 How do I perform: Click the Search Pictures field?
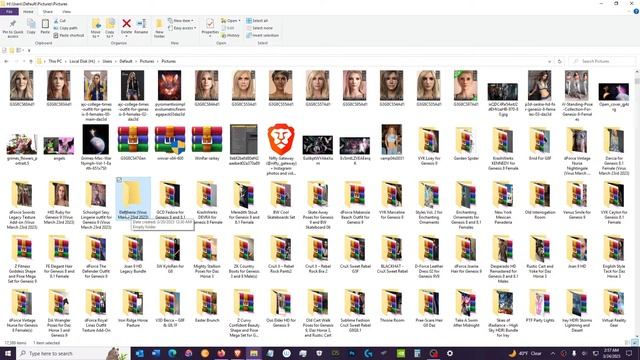(602, 61)
